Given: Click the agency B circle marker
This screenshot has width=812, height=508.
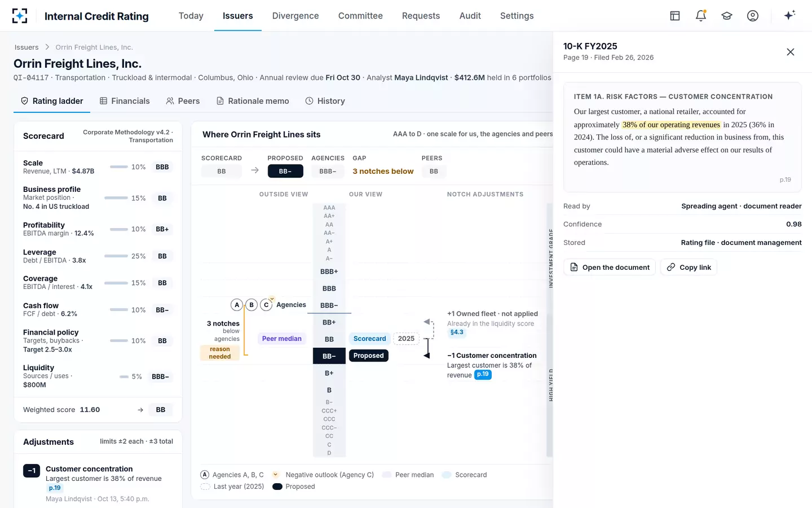Looking at the screenshot, I should (x=251, y=305).
